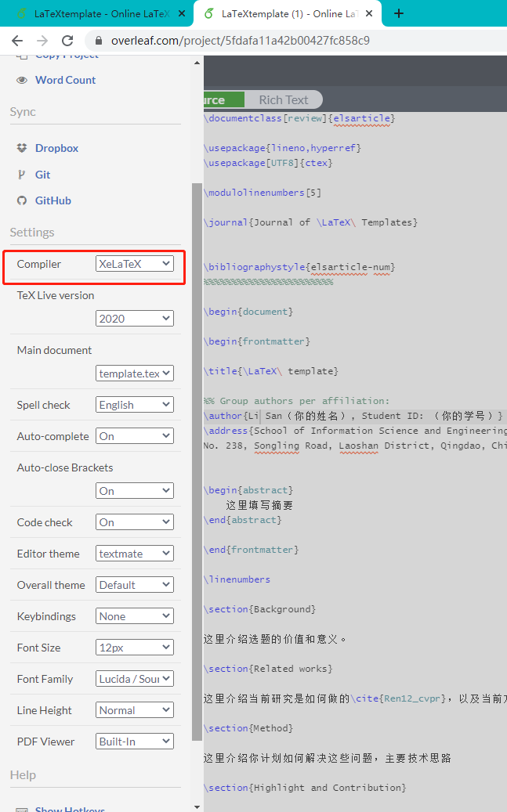
Task: Click the \begin{abstract} line
Action: point(248,490)
